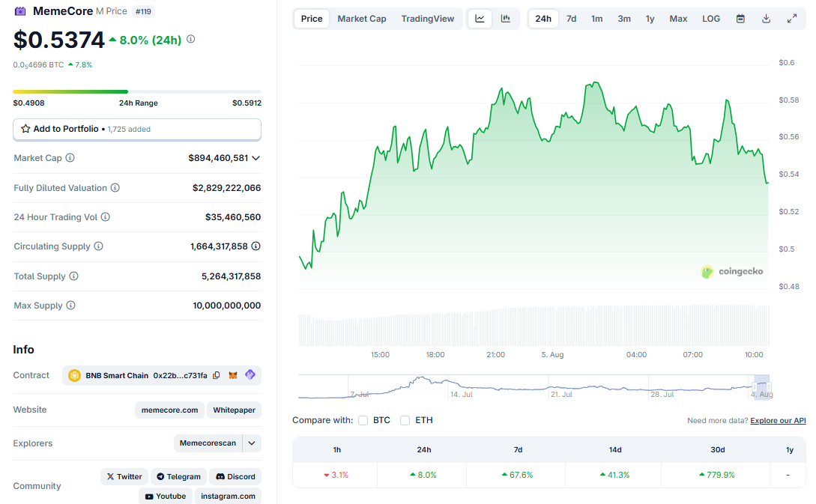Image resolution: width=816 pixels, height=504 pixels.
Task: Select the Max time range
Action: 678,19
